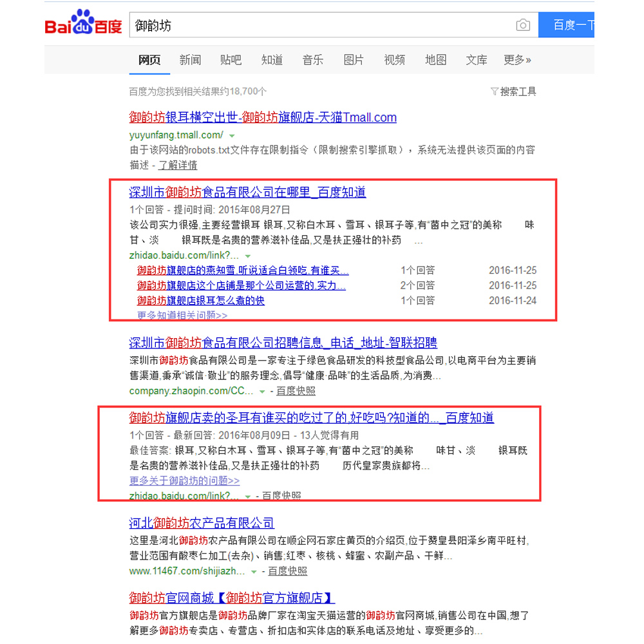Expand 更多» search categories
644x644 pixels.
tap(518, 60)
